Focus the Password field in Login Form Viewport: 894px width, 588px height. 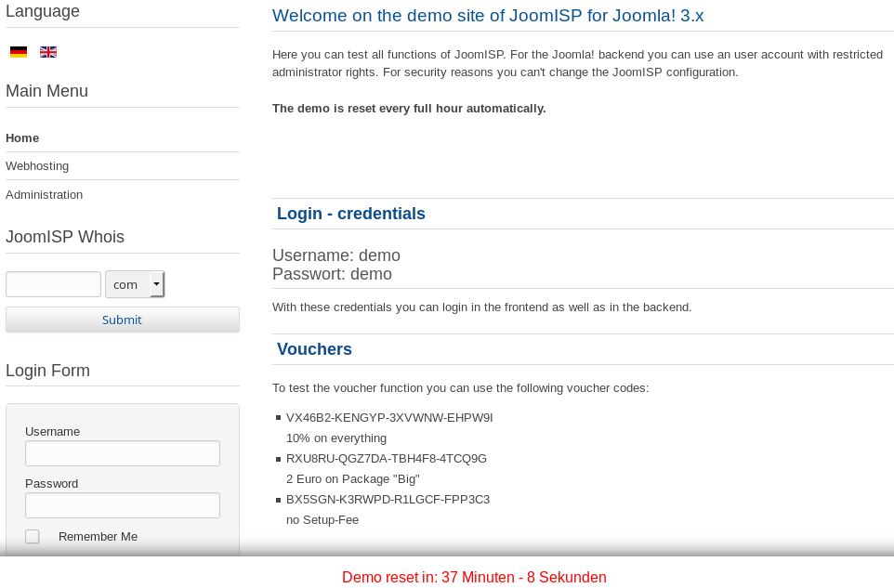[123, 505]
